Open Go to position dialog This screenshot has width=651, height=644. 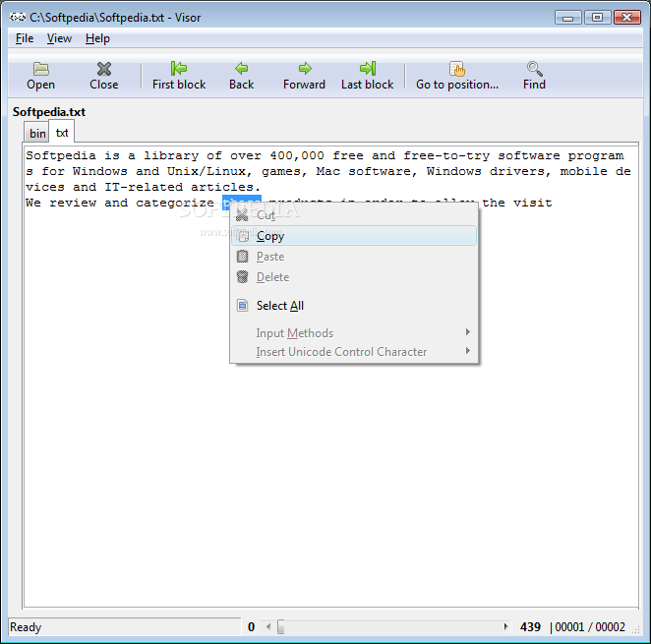[457, 76]
